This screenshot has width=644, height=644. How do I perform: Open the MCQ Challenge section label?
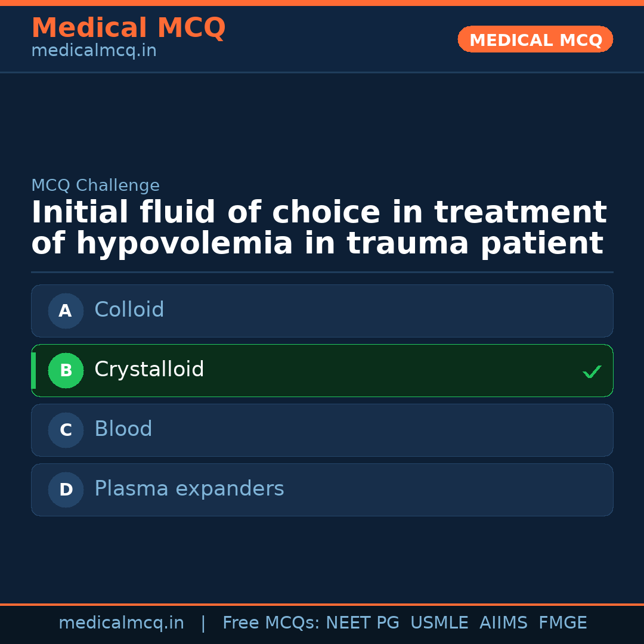(95, 185)
